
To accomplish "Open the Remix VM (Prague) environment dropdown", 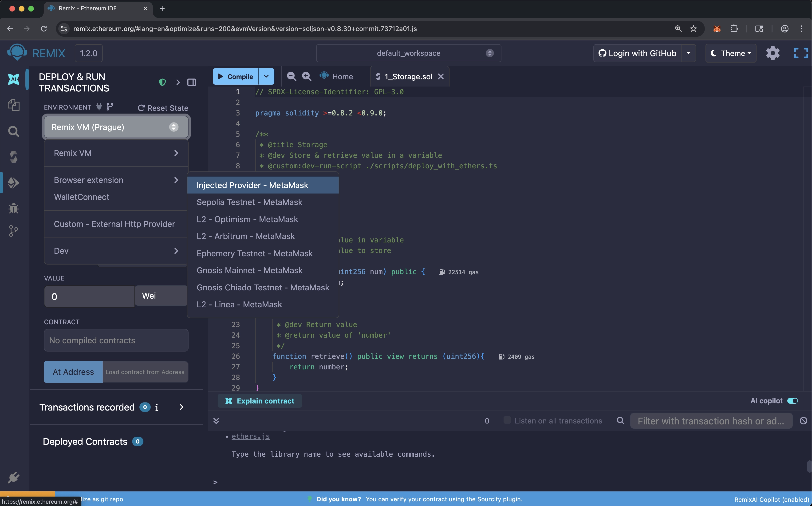I will [116, 127].
